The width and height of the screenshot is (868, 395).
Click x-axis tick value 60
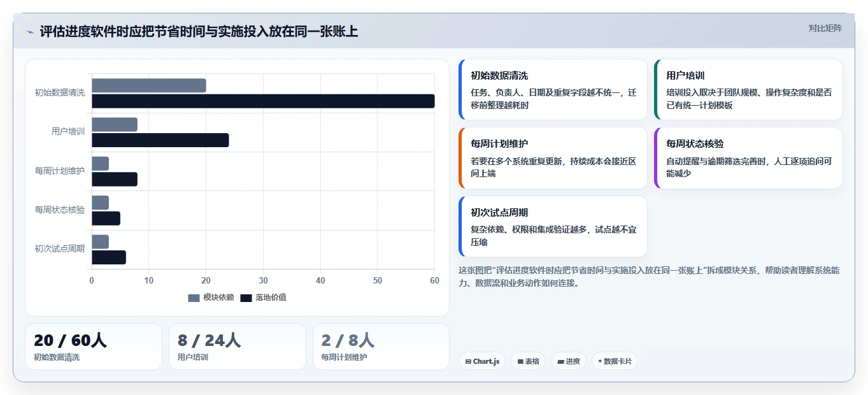(x=434, y=280)
